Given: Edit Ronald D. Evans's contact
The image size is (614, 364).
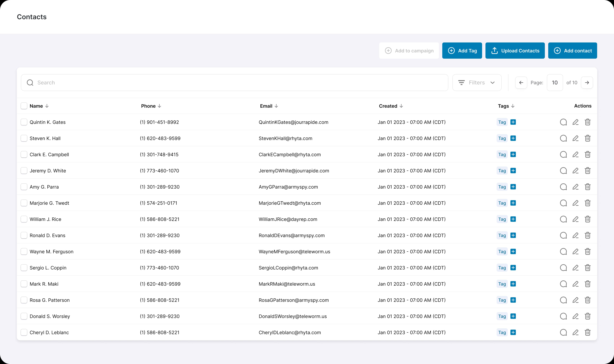Looking at the screenshot, I should click(x=575, y=235).
